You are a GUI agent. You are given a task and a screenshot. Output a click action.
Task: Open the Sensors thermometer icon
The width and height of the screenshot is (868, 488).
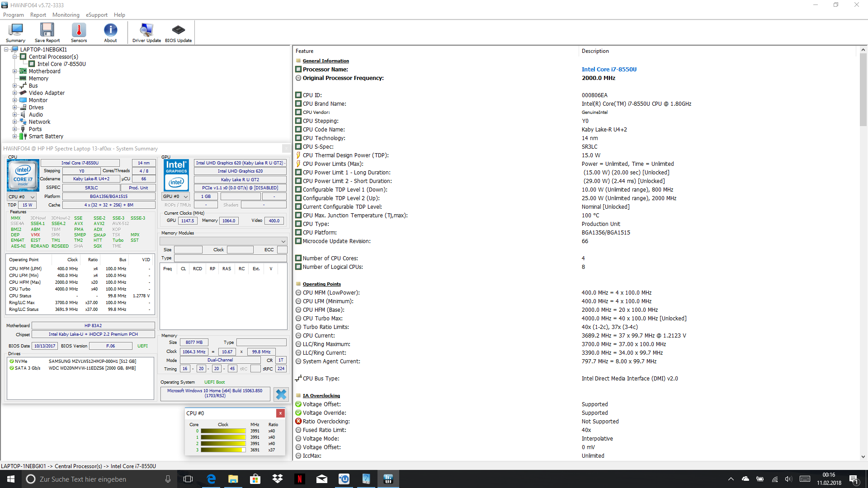79,33
